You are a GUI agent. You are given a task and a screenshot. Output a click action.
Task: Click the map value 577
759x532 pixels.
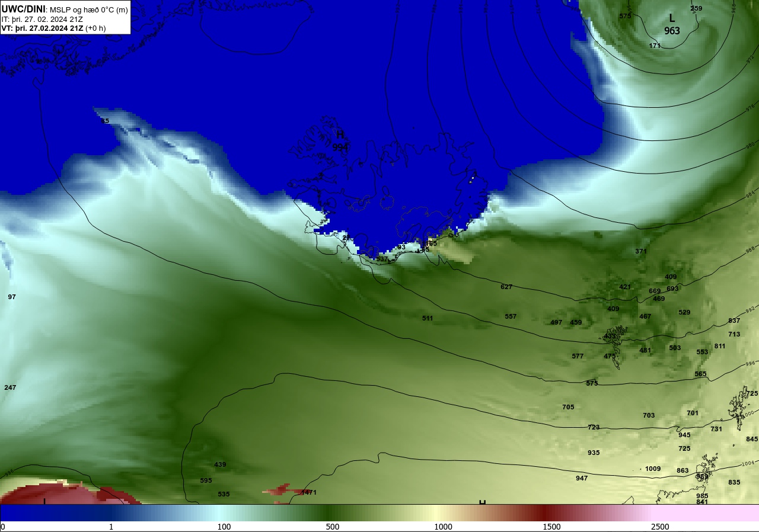point(578,356)
